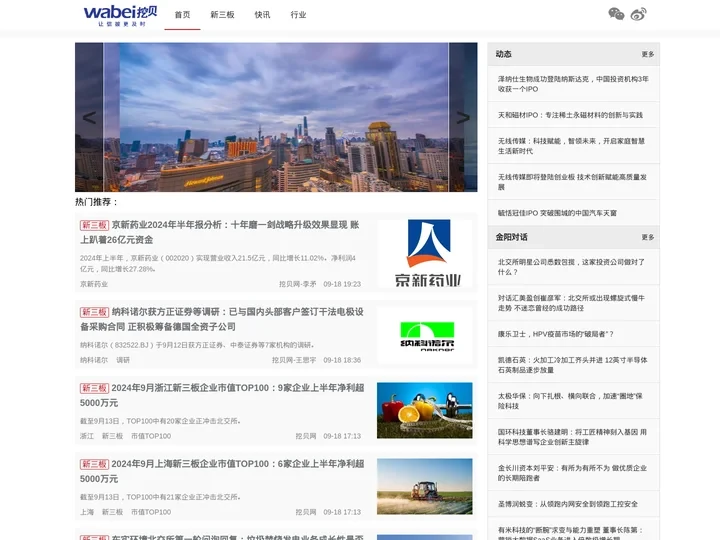
Task: Select the 新三板 nav tab
Action: click(x=222, y=15)
